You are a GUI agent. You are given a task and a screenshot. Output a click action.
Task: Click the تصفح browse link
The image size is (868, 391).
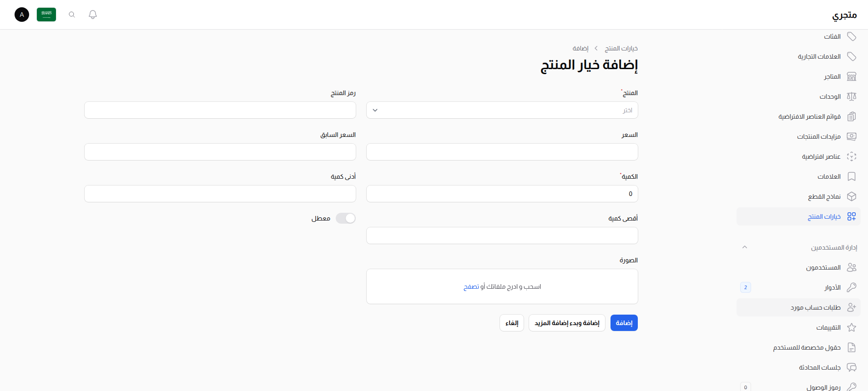coord(471,286)
